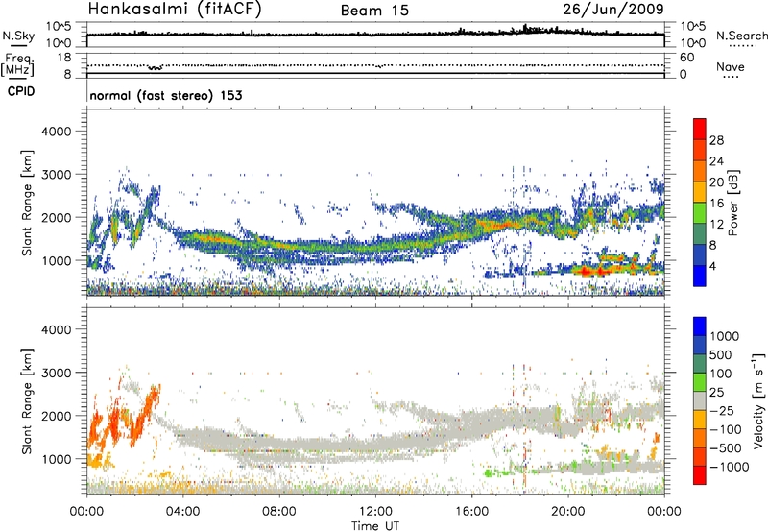
Task: Click the red top of the power colorbar
Action: 700,129
